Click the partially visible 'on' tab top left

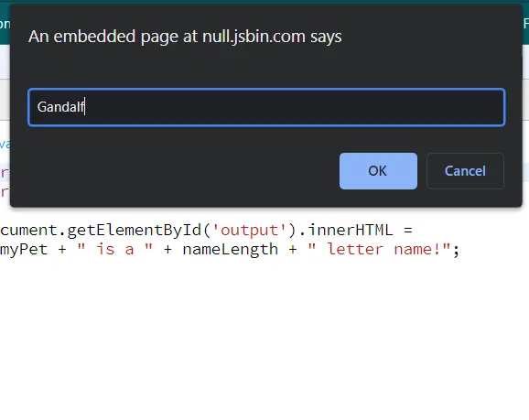(5, 24)
